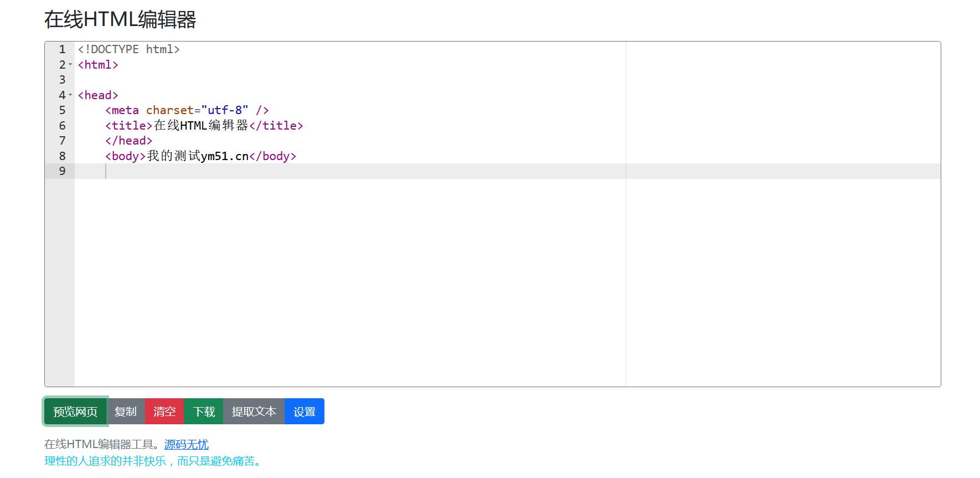Clear the editor with the 清空 button

[164, 412]
